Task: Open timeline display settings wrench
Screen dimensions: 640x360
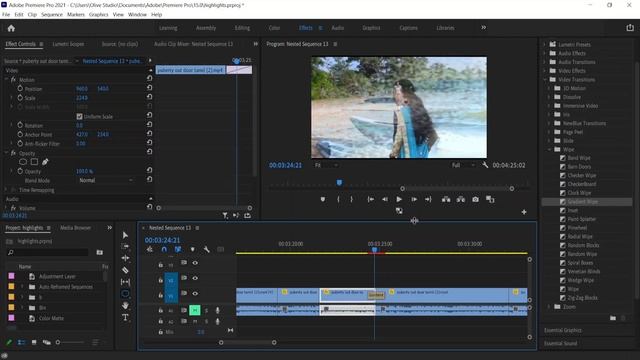Action: 207,249
